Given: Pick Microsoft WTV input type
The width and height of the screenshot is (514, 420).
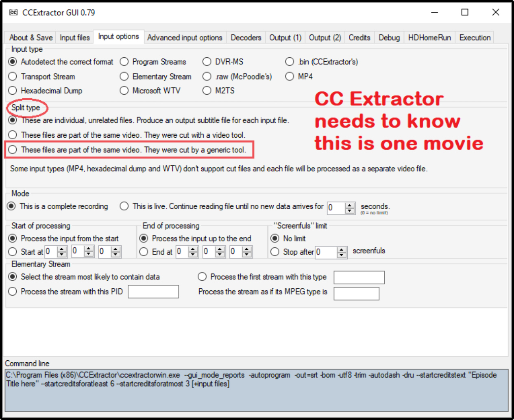Looking at the screenshot, I should click(150, 91).
